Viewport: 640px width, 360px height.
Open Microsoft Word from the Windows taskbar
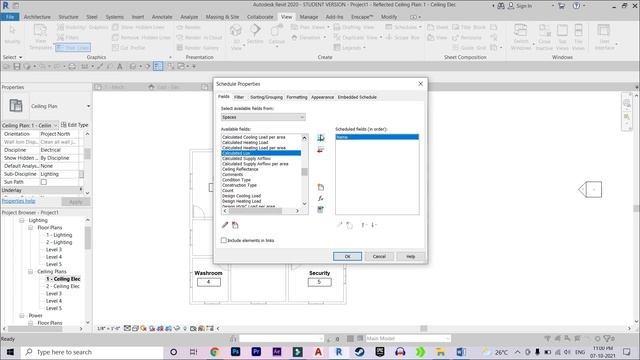[461, 352]
